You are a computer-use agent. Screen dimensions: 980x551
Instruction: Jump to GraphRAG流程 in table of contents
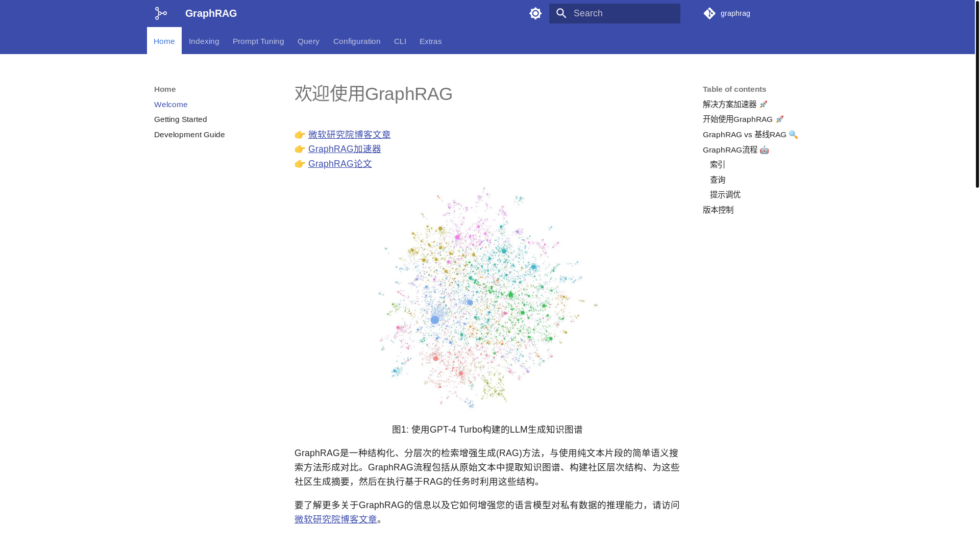tap(736, 149)
